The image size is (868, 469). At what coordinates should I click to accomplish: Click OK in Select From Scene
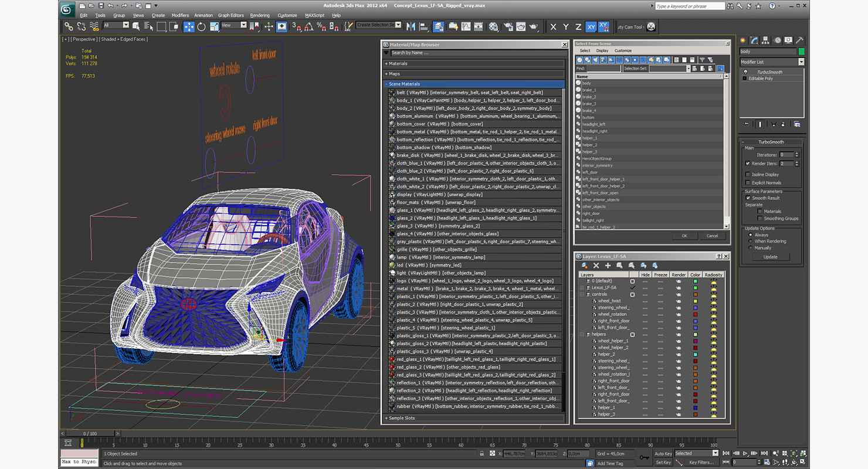[684, 236]
